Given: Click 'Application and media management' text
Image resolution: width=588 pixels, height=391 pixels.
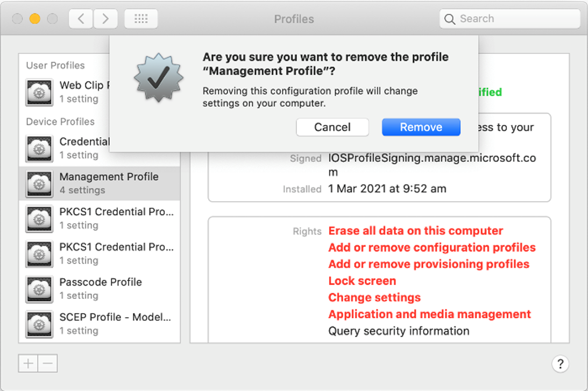Looking at the screenshot, I should tap(429, 314).
